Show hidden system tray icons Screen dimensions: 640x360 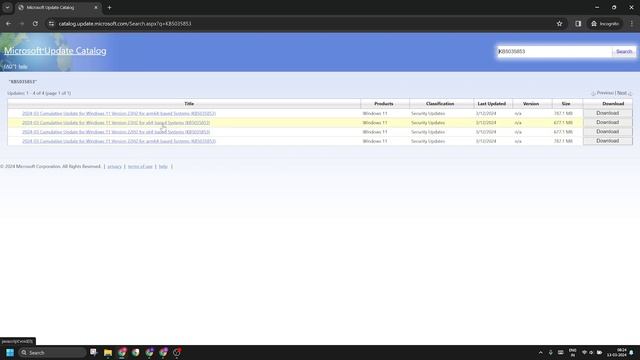540,352
